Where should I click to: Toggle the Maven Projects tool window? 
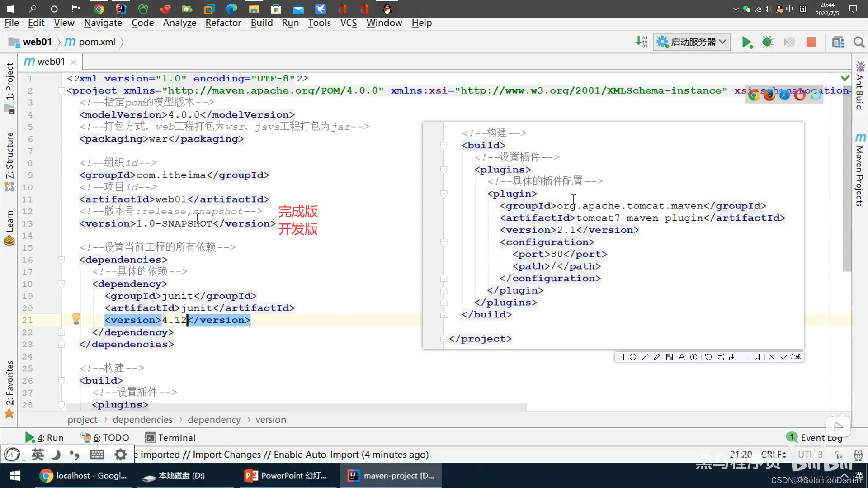click(859, 170)
